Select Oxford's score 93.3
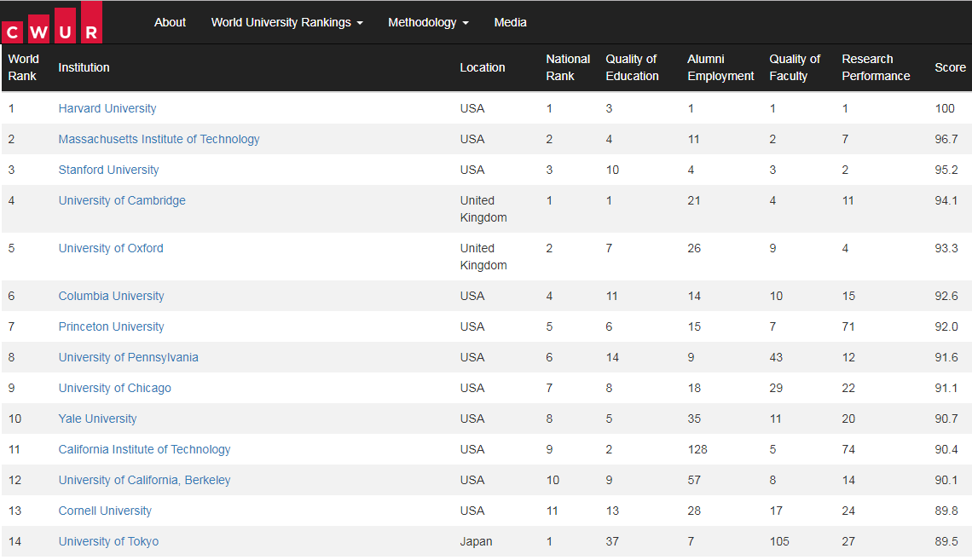Viewport: 972px width, 560px height. [946, 248]
